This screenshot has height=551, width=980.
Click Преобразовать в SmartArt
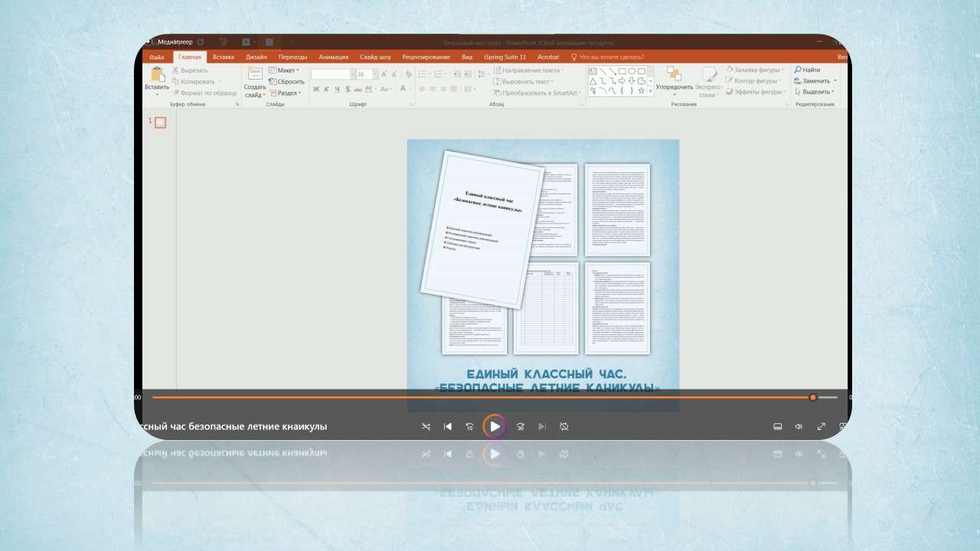(x=537, y=93)
